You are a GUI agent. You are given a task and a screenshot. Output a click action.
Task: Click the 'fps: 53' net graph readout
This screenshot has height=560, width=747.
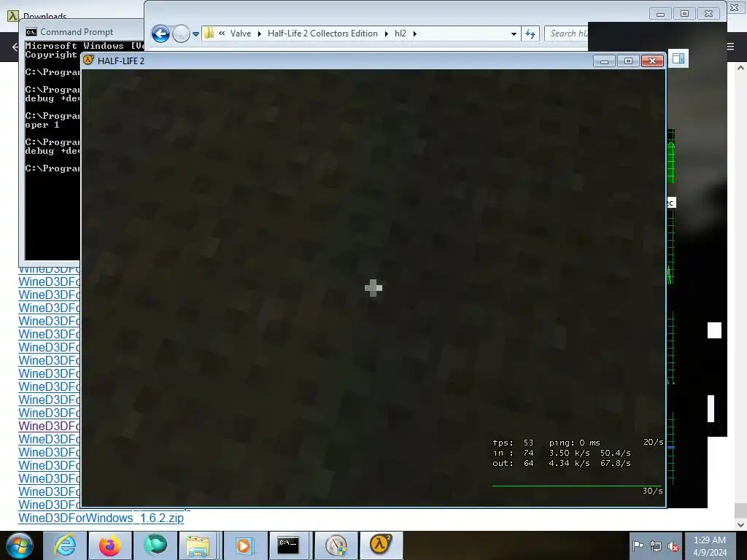[513, 443]
